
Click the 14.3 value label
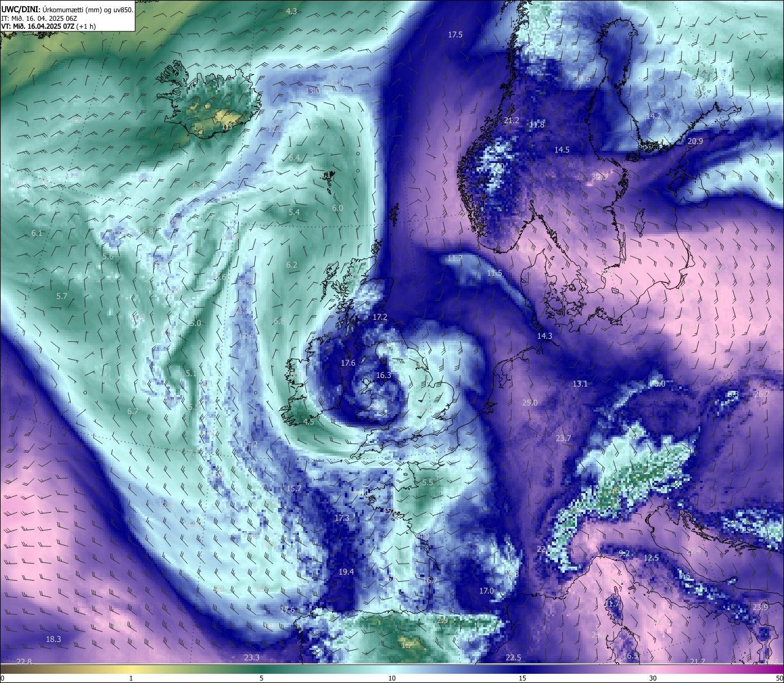545,336
